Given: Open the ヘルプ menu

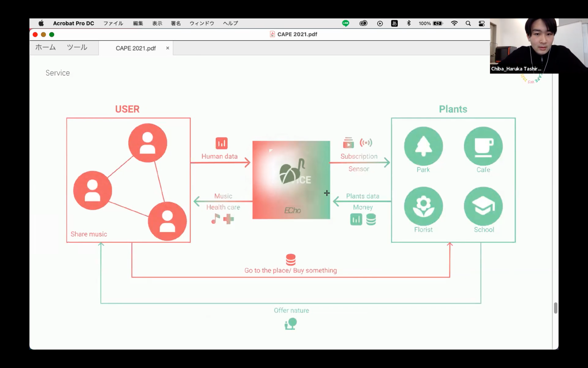Looking at the screenshot, I should (x=230, y=23).
